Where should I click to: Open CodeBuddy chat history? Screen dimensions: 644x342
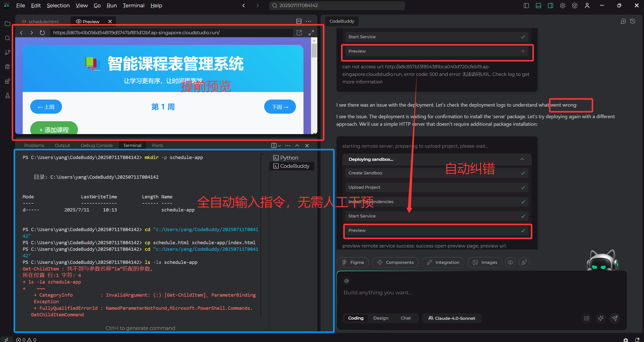click(x=633, y=21)
